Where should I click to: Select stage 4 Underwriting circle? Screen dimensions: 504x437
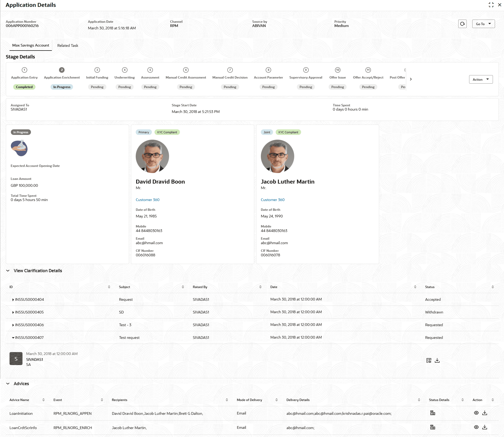[125, 70]
